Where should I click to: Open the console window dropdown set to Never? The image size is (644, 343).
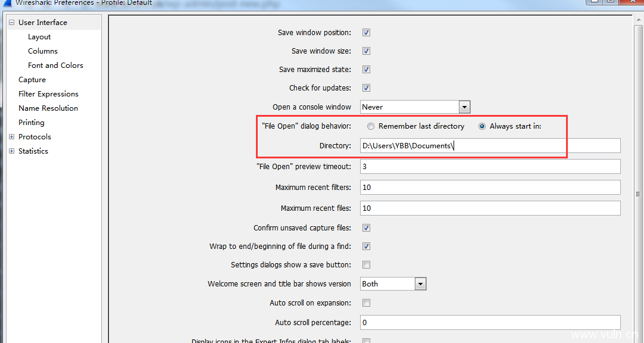(x=415, y=107)
